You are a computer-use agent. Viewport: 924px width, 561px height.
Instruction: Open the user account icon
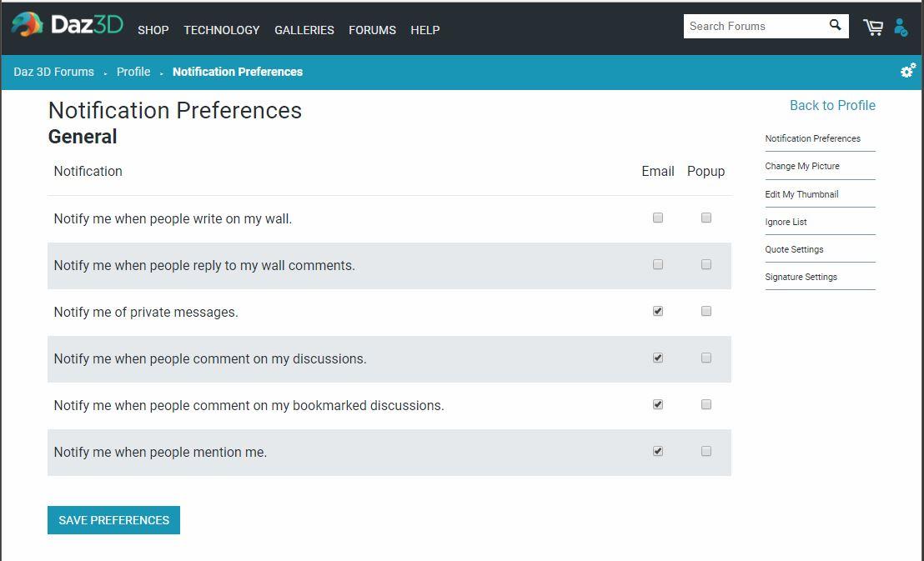pyautogui.click(x=901, y=28)
